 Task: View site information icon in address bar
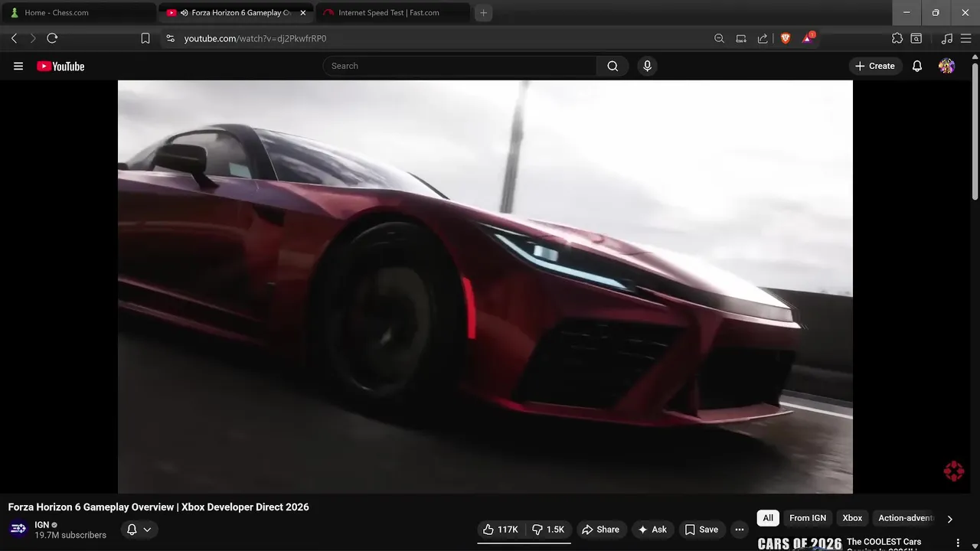pos(170,38)
